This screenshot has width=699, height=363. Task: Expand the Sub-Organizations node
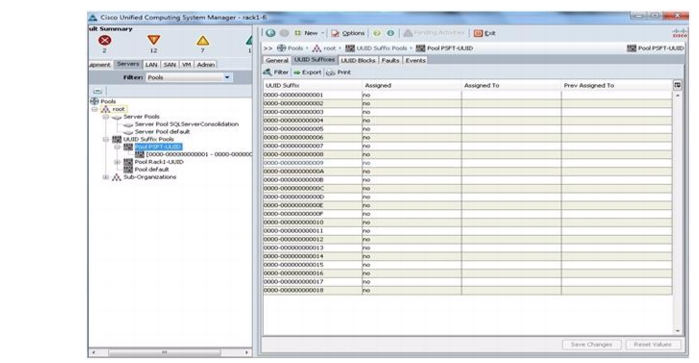point(106,177)
